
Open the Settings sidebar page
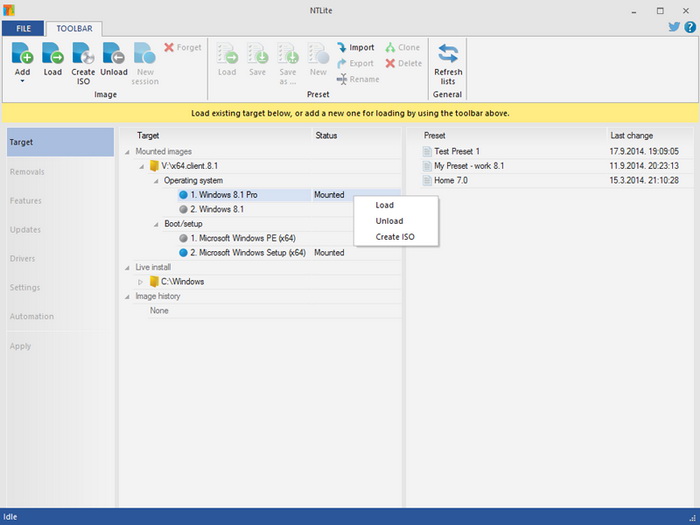60,288
